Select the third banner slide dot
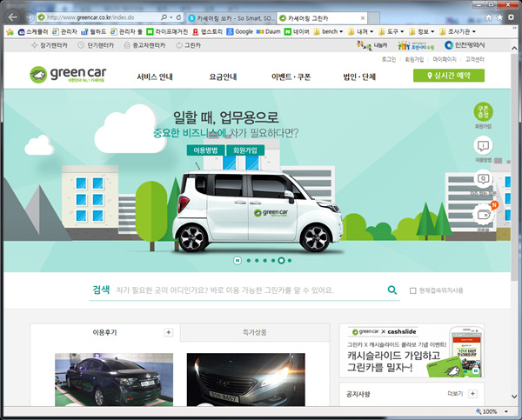 265,261
